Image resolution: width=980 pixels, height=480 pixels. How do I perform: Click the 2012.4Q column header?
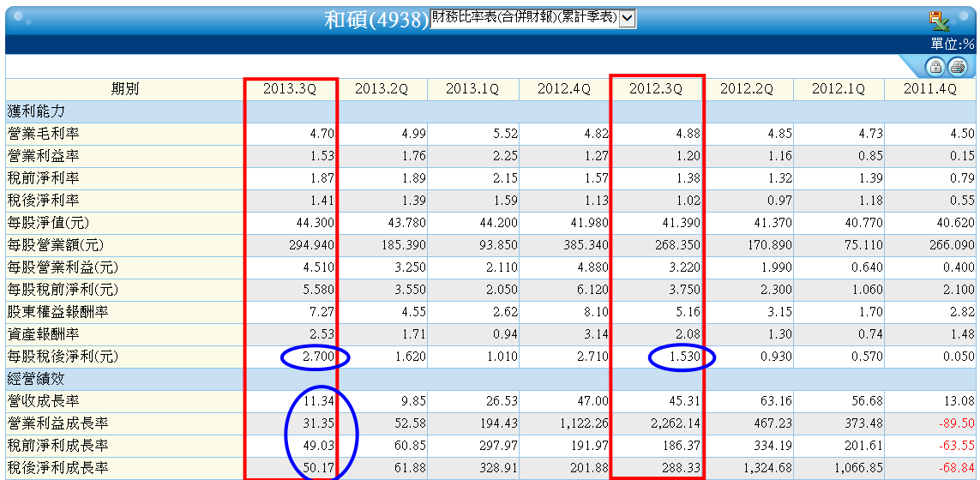(564, 89)
